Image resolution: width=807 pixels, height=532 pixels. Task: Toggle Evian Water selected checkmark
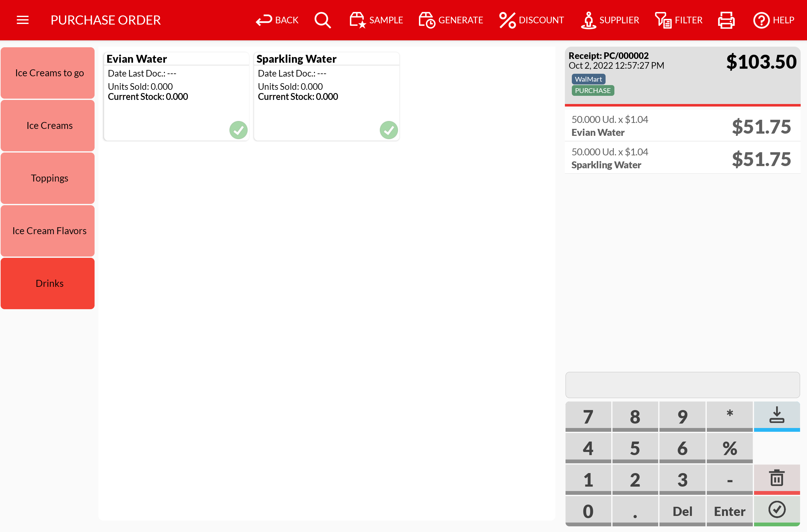238,130
